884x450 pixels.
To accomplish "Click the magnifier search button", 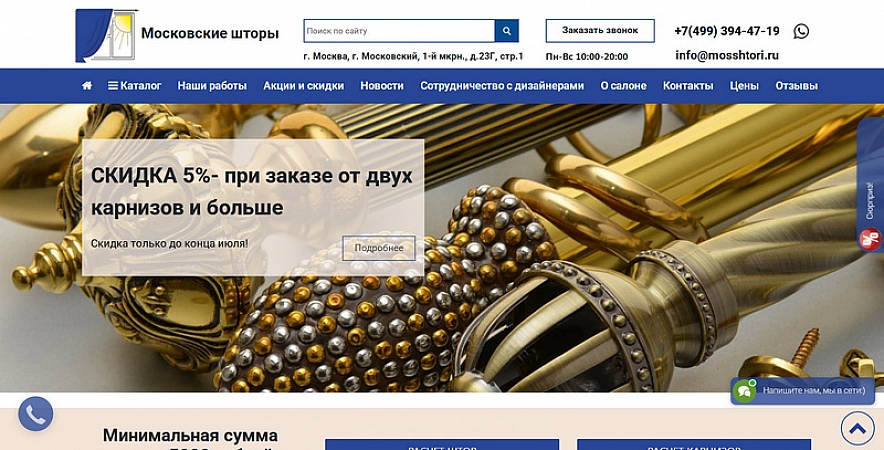I will pos(506,31).
